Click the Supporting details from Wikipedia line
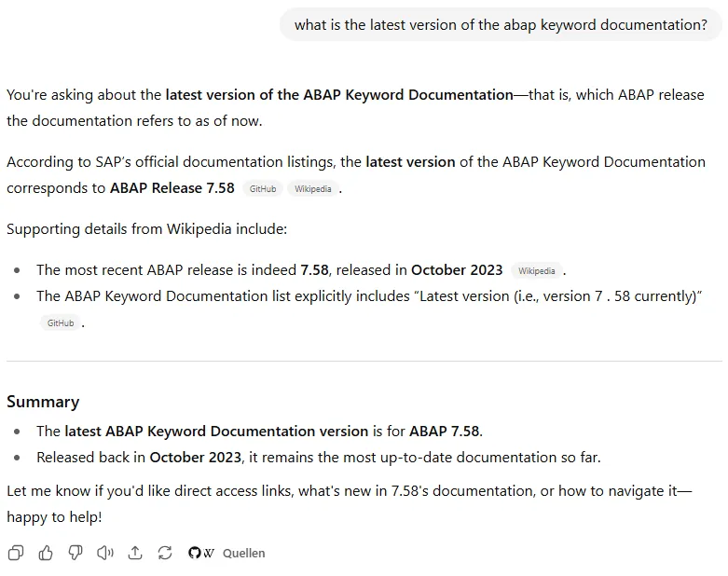The height and width of the screenshot is (576, 728). pos(147,228)
